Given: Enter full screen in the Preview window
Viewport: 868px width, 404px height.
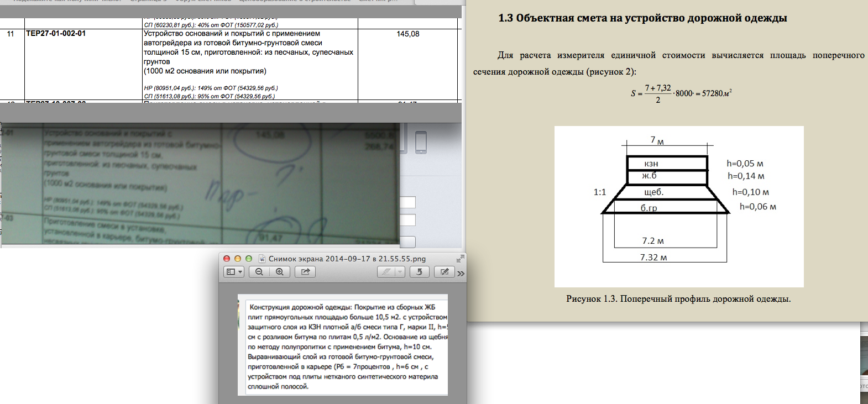Looking at the screenshot, I should pyautogui.click(x=460, y=259).
